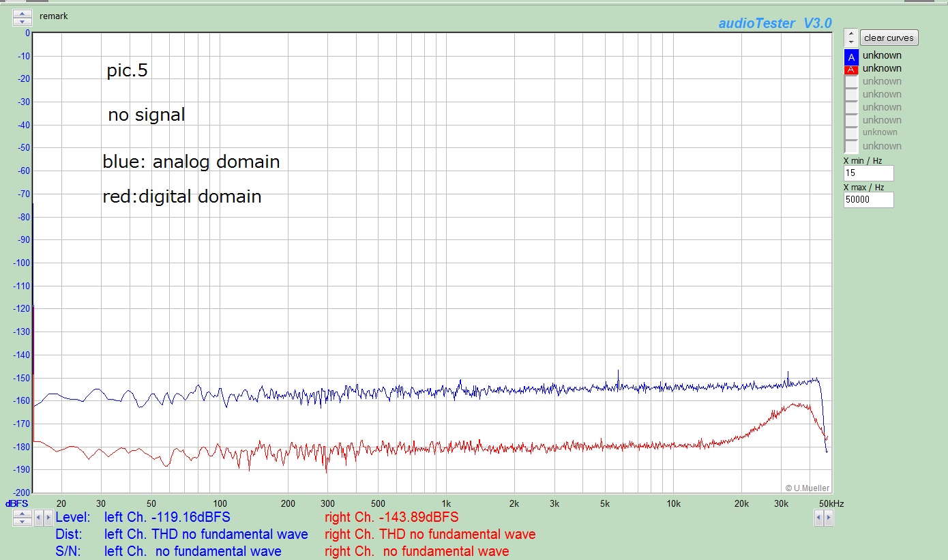Viewport: 948px width, 560px height.
Task: Select the unknown label of the red curve
Action: coord(882,68)
